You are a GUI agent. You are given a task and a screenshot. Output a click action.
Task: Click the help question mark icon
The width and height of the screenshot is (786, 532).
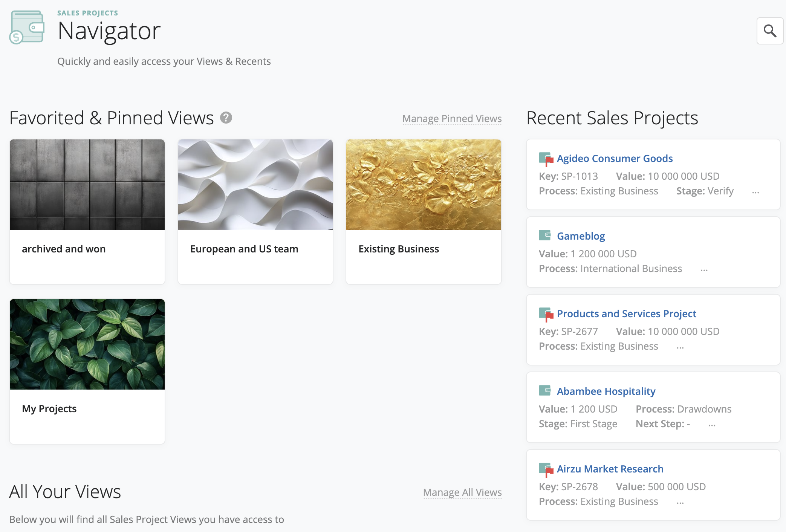pyautogui.click(x=226, y=118)
